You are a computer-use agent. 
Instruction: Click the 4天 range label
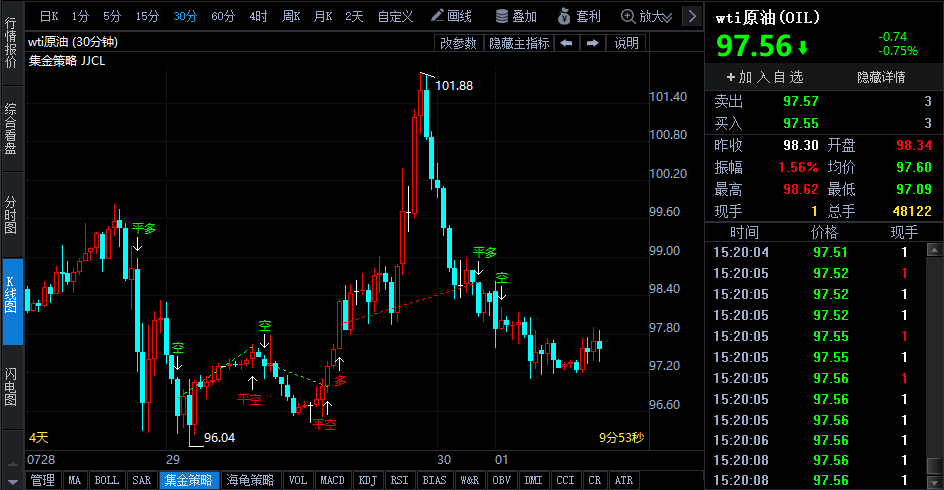tap(39, 438)
